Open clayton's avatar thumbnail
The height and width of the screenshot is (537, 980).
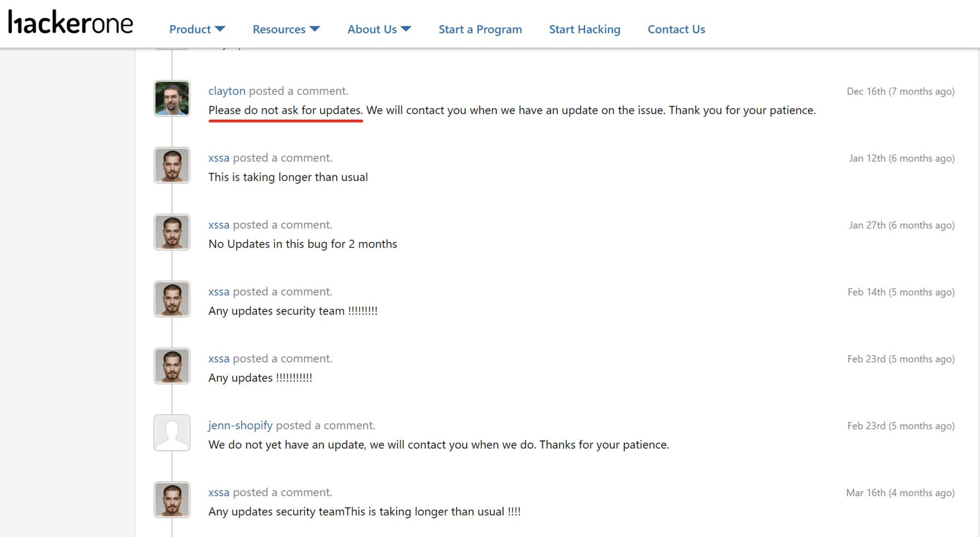click(x=172, y=98)
